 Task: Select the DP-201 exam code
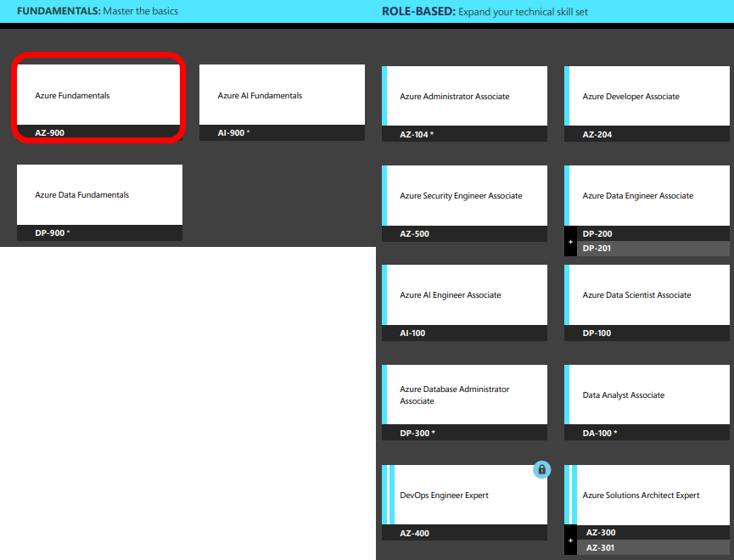point(597,248)
